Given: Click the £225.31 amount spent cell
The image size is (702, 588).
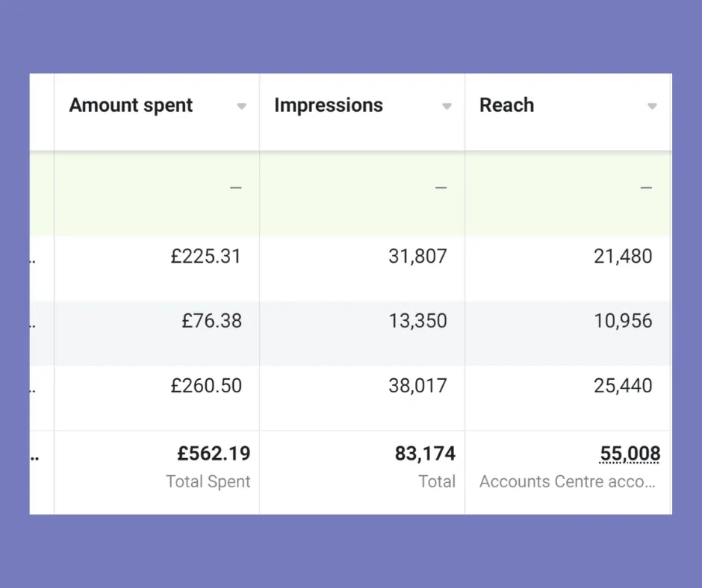Looking at the screenshot, I should pyautogui.click(x=205, y=257).
